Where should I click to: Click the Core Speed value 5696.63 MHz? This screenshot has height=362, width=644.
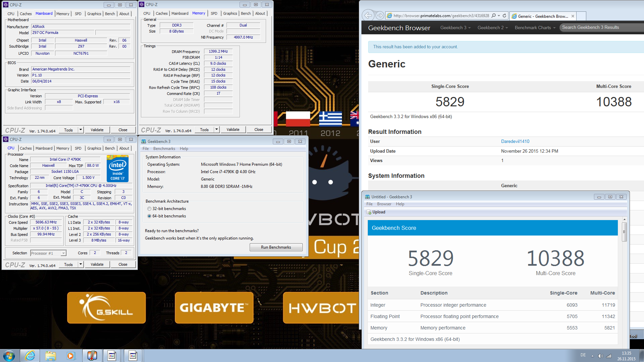click(46, 222)
